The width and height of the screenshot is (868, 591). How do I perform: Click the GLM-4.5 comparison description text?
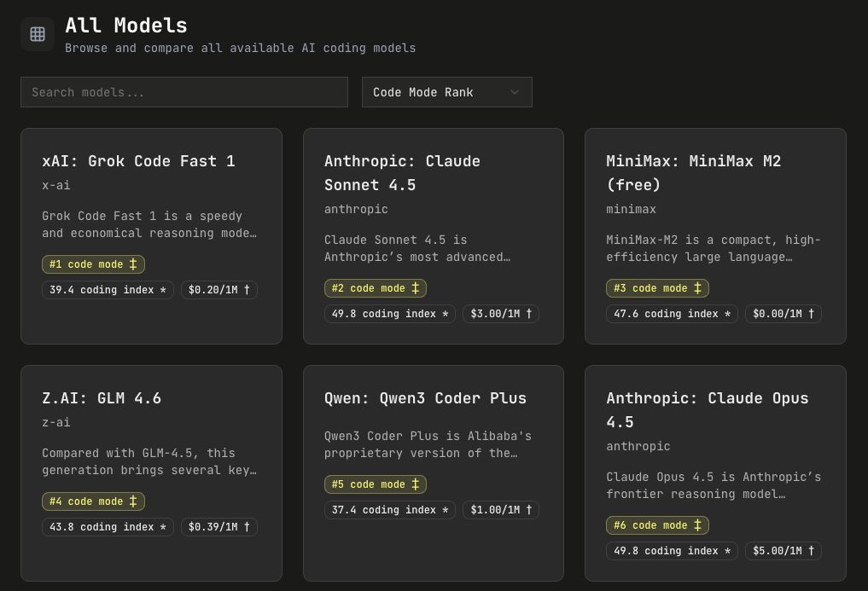click(x=149, y=461)
